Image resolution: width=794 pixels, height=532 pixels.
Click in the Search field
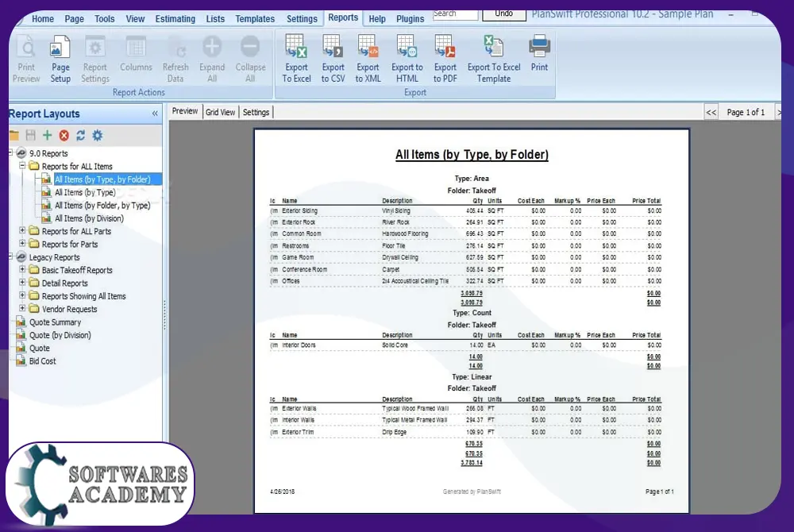[455, 13]
